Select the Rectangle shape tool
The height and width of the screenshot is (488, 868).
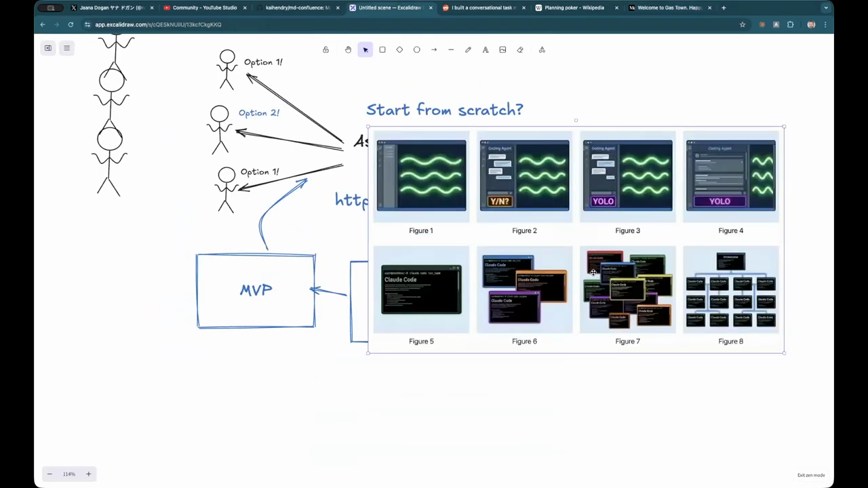[x=382, y=49]
